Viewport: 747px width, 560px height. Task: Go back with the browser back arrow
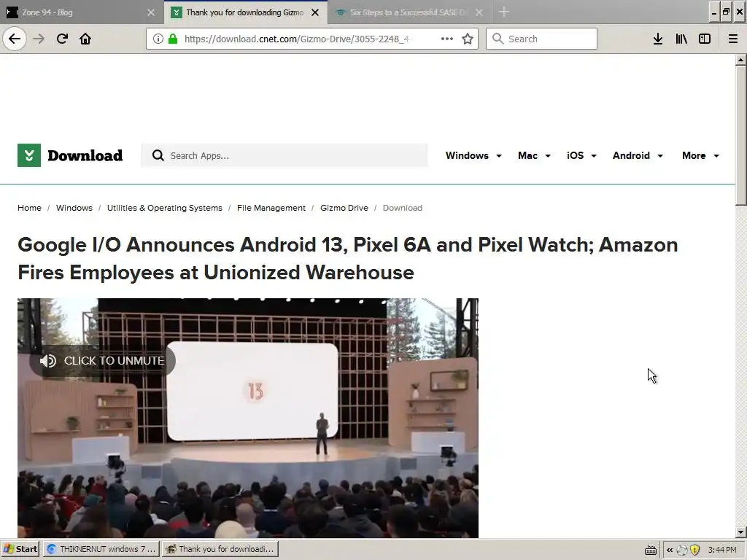pos(15,39)
